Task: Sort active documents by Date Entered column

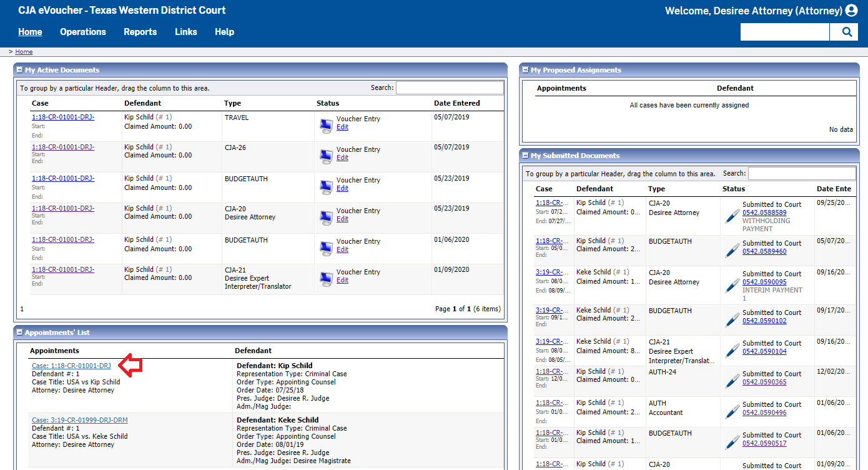Action: coord(456,103)
